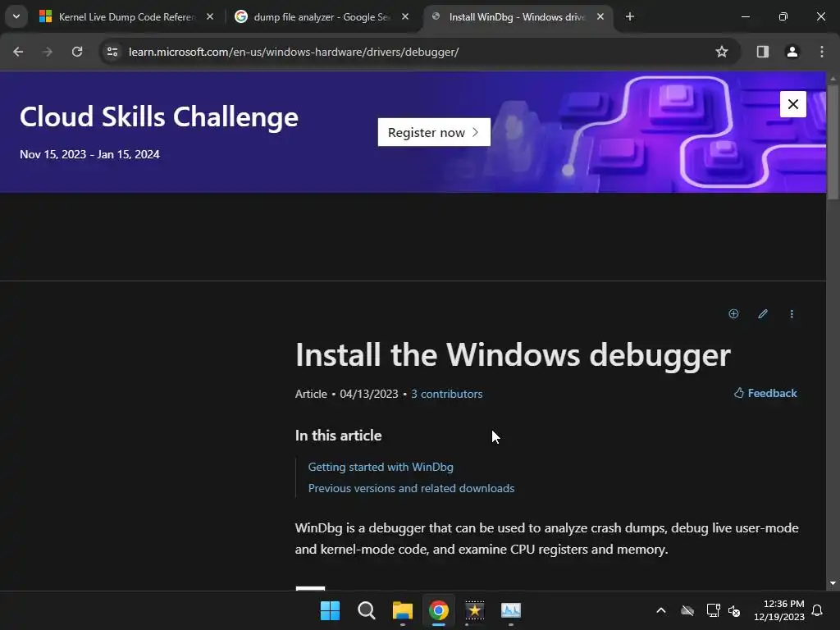The width and height of the screenshot is (840, 630).
Task: Open the 3 contributors link
Action: 447,394
